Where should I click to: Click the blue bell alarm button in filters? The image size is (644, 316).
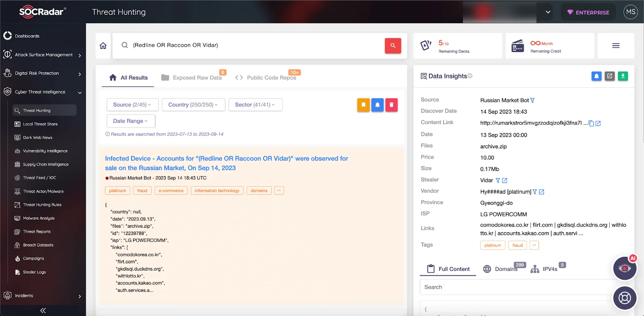[x=377, y=105]
